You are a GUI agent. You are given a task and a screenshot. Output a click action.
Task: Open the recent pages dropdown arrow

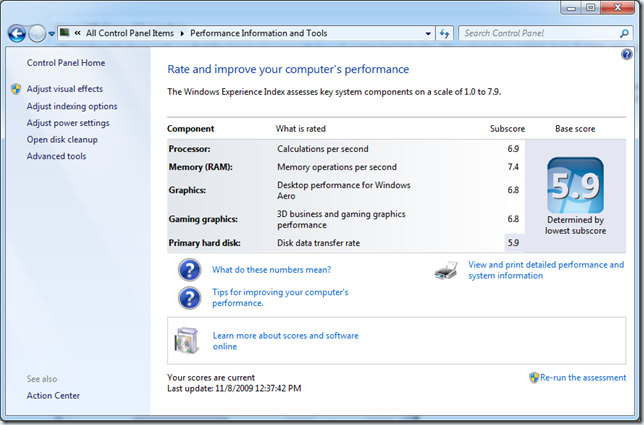51,34
